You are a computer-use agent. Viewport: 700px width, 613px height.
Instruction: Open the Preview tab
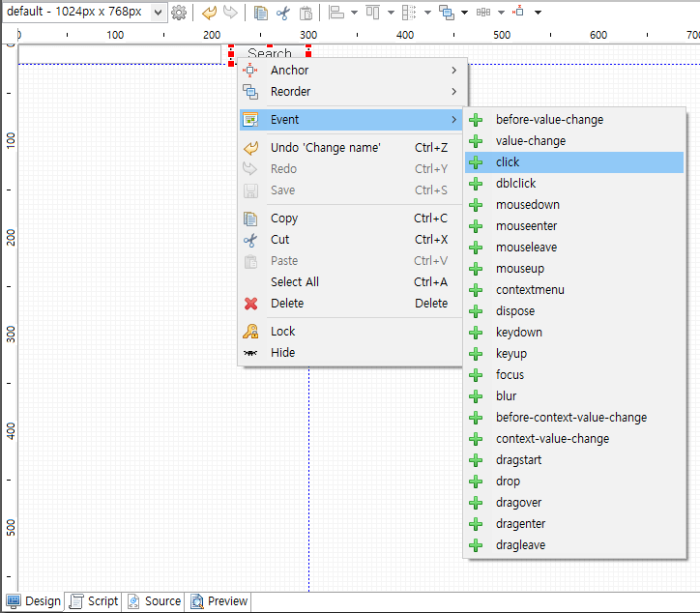(x=219, y=601)
